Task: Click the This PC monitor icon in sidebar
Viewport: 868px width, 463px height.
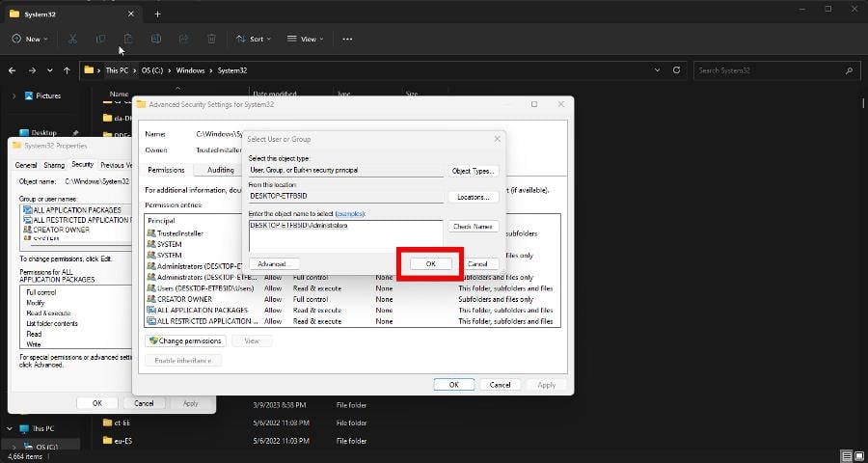Action: (24, 428)
